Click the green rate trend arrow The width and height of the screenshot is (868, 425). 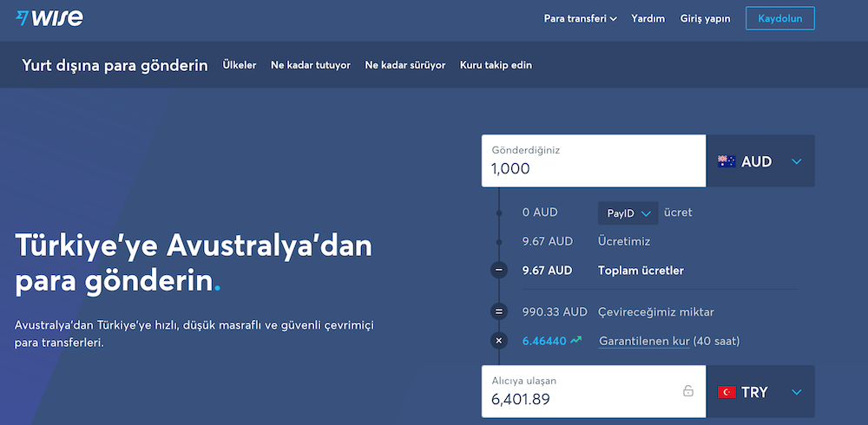[x=576, y=340]
